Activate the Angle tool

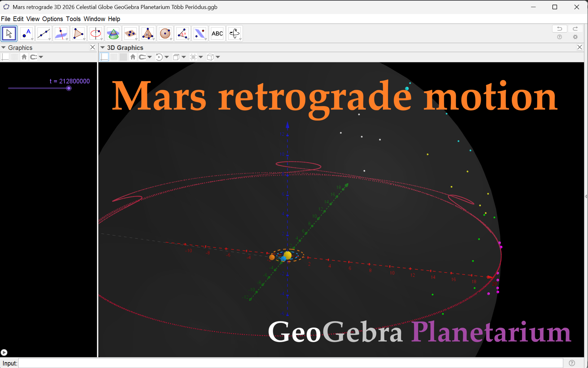click(x=182, y=33)
